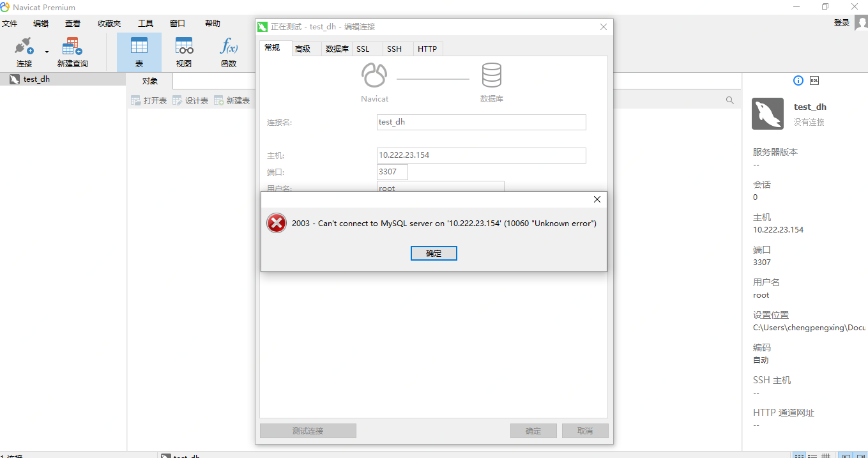Viewport: 868px width, 458px height.
Task: Toggle the right info pane icon
Action: click(x=862, y=455)
